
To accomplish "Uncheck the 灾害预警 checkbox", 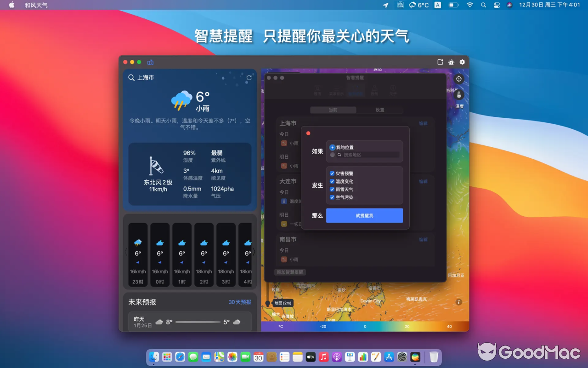I will 333,173.
